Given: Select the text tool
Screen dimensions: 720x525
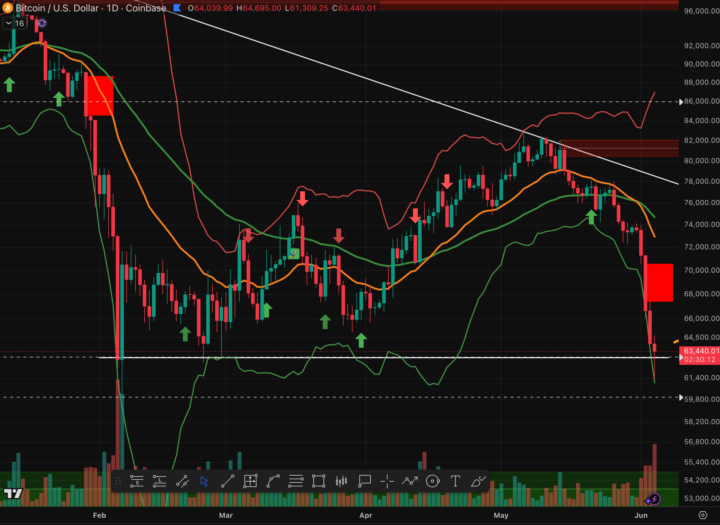Looking at the screenshot, I should [x=455, y=481].
